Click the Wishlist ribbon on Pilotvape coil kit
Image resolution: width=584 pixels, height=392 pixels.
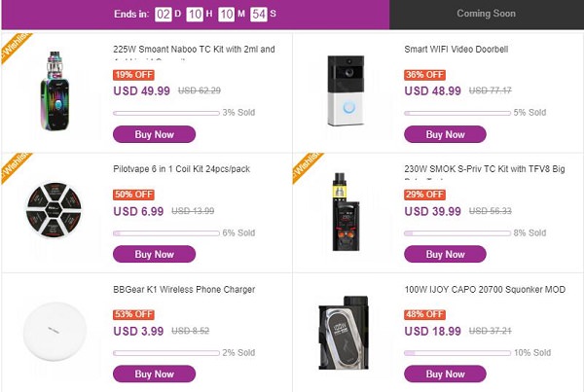pyautogui.click(x=11, y=166)
